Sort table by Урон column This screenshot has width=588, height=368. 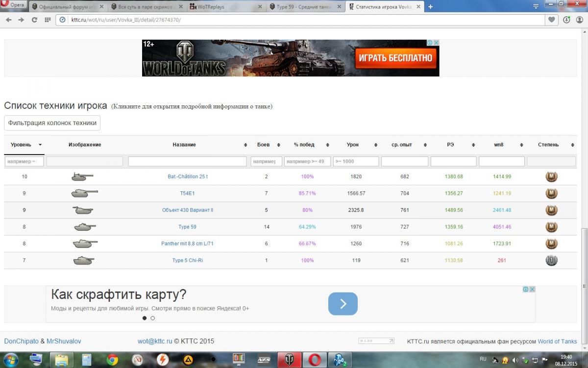pyautogui.click(x=356, y=145)
